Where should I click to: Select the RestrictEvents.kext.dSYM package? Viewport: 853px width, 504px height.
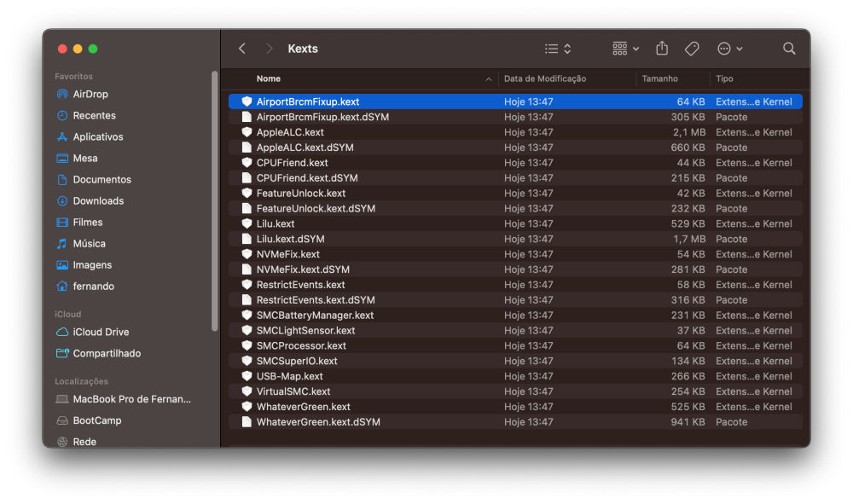click(x=515, y=299)
